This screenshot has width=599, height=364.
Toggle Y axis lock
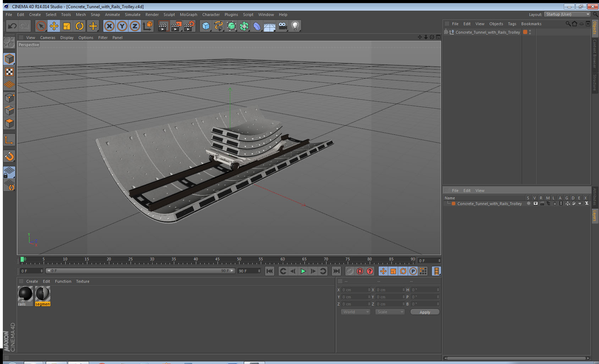pyautogui.click(x=122, y=26)
